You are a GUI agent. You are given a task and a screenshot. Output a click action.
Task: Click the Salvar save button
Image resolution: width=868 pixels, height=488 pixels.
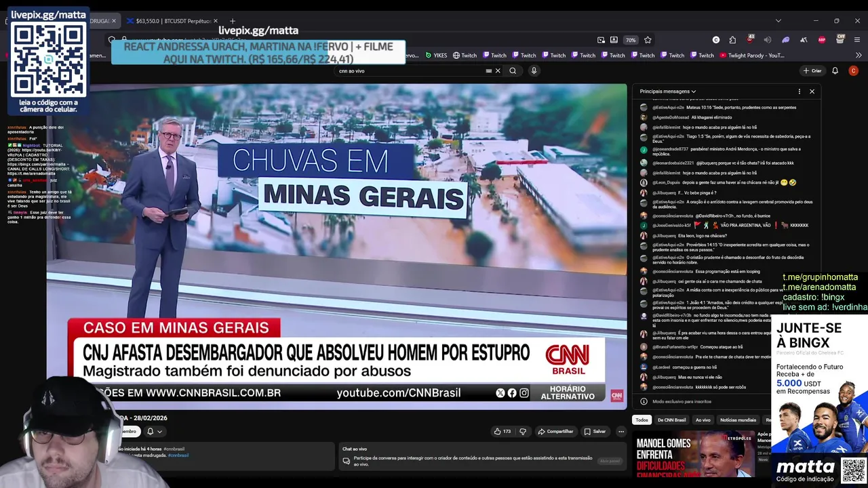595,431
